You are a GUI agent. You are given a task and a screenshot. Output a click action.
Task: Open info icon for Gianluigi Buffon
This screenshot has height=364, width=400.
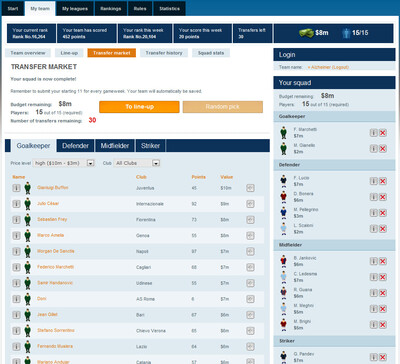(16, 188)
